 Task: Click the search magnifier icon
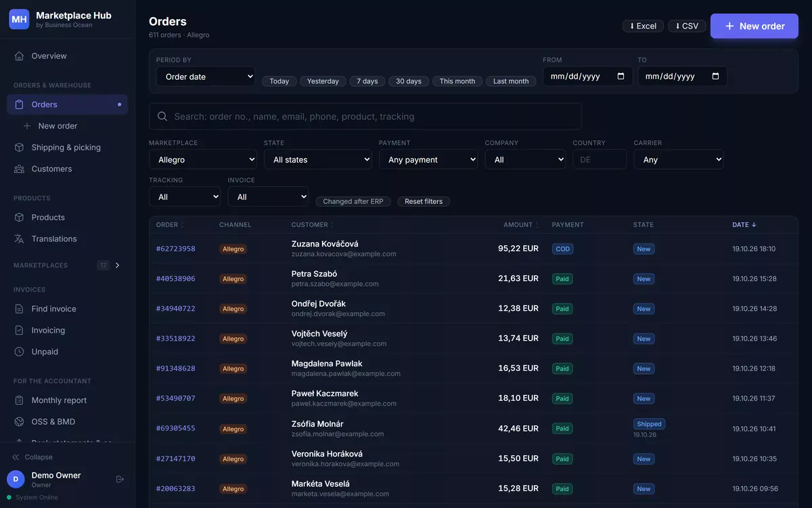coord(162,117)
